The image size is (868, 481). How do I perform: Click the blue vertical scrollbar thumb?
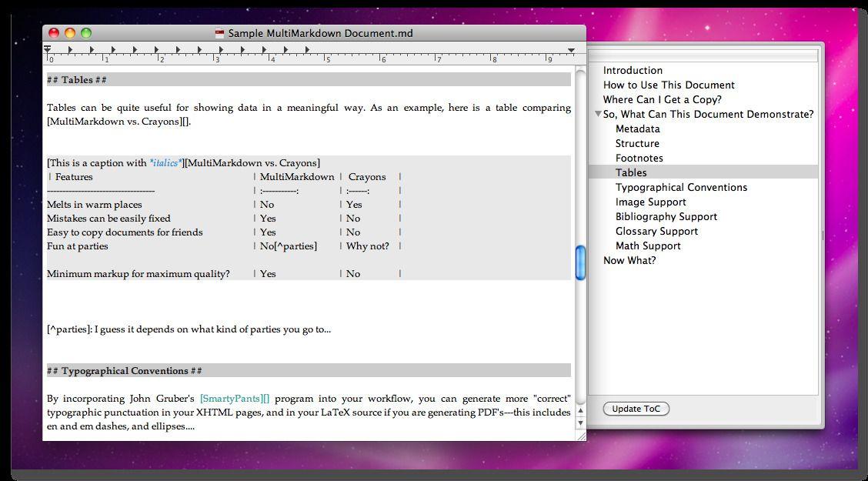pyautogui.click(x=580, y=262)
